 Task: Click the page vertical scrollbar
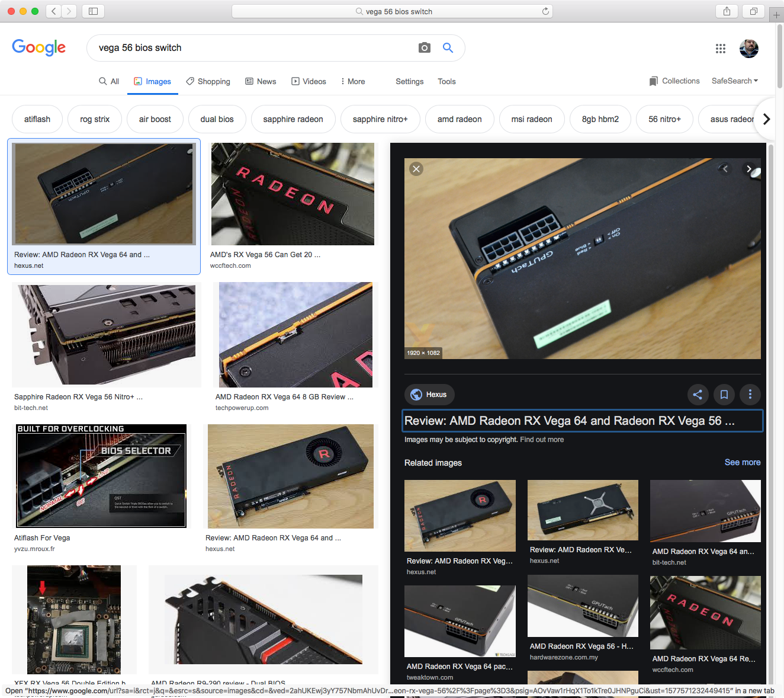[x=780, y=56]
